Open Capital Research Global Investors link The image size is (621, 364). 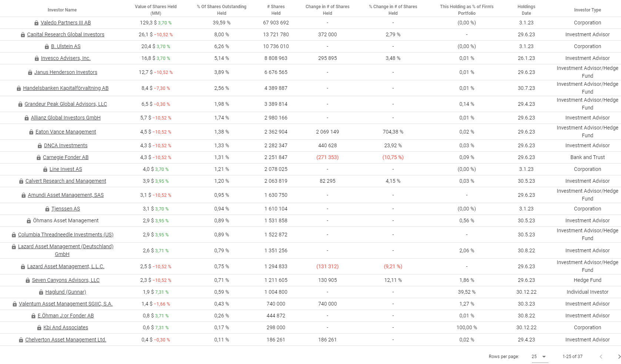click(66, 34)
